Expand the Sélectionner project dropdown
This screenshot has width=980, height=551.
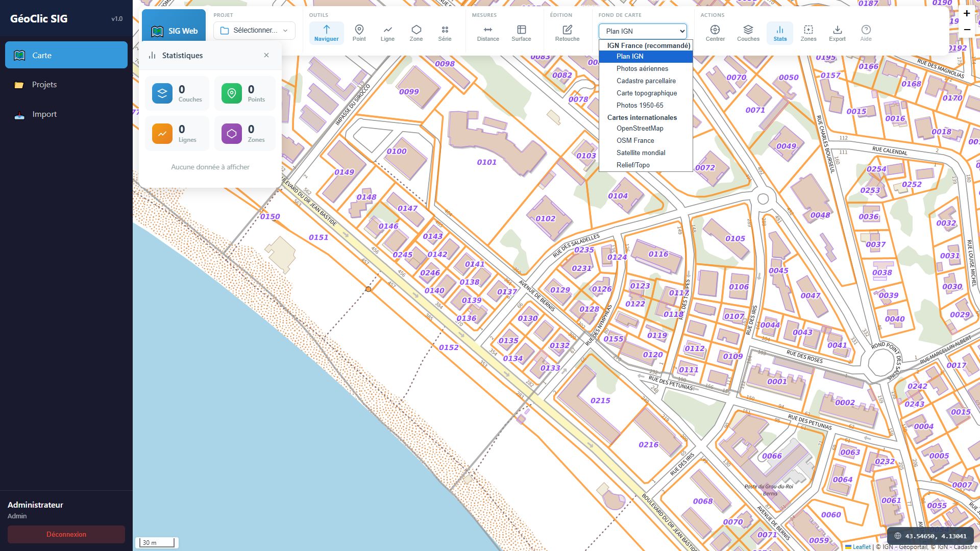coord(254,30)
